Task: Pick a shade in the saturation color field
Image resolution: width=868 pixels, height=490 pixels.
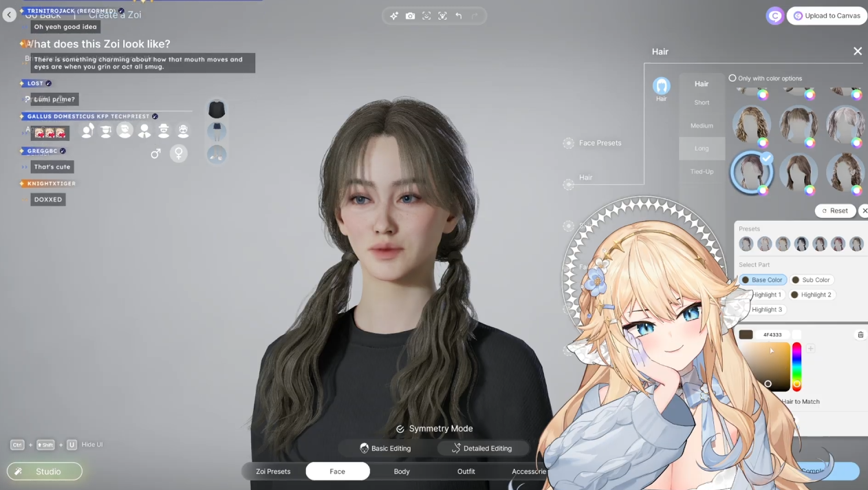Action: [x=765, y=366]
